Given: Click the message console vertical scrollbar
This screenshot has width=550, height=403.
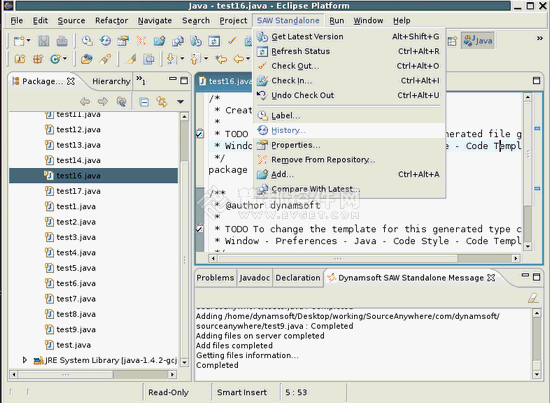Looking at the screenshot, I should [x=536, y=344].
